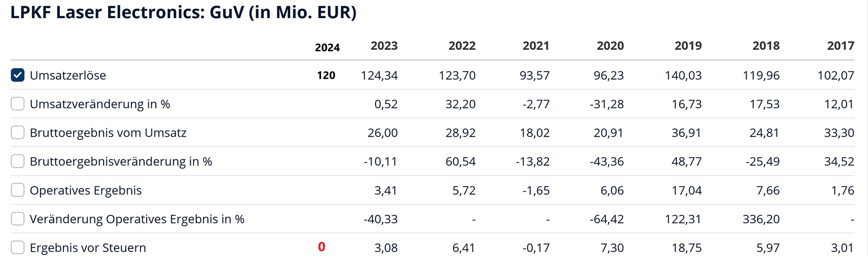
Task: Tick the Bruttoergebnis vom Umsatz checkbox
Action: coord(18,133)
